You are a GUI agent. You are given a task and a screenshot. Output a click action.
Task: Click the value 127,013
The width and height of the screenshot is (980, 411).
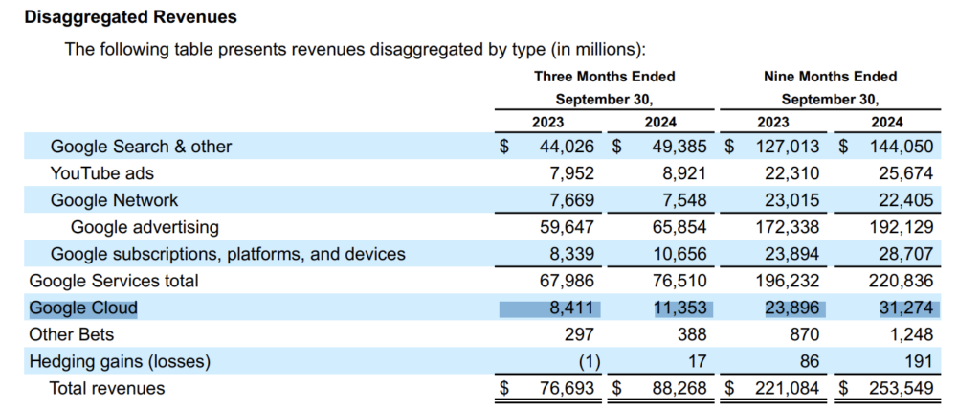point(787,147)
